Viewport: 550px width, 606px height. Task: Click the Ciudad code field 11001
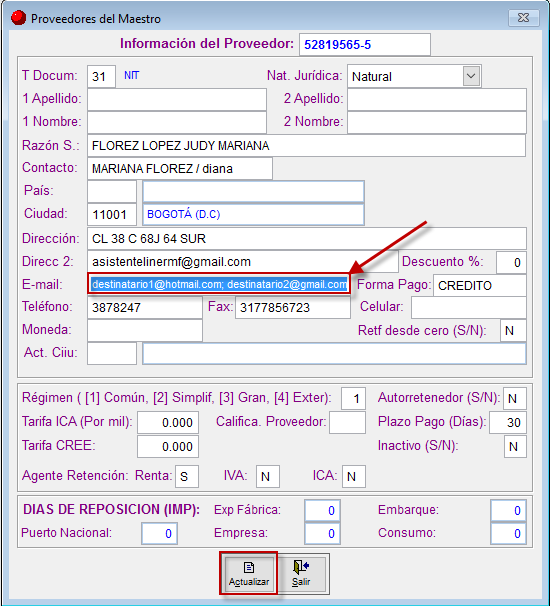coord(112,214)
